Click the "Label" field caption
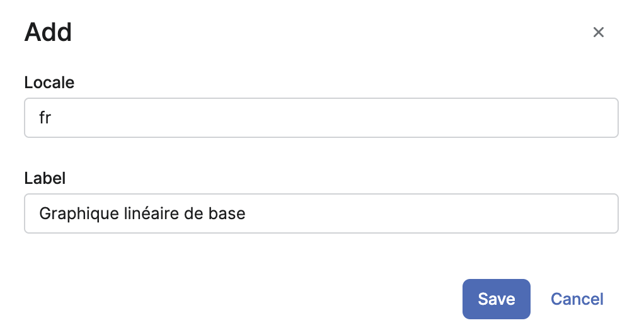This screenshot has height=335, width=644. click(45, 178)
